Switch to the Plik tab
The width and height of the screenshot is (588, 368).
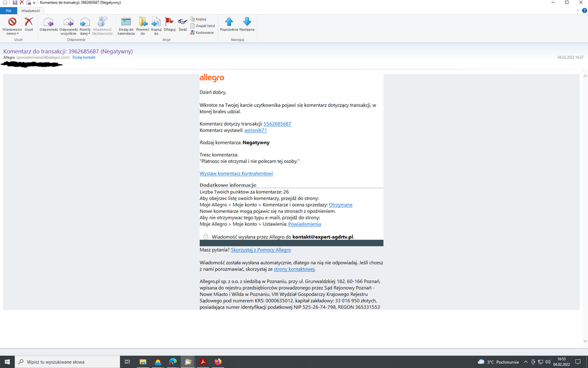tap(8, 11)
